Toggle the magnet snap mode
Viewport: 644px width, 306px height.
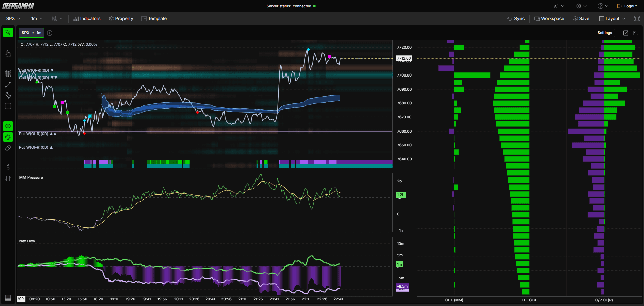tap(8, 137)
